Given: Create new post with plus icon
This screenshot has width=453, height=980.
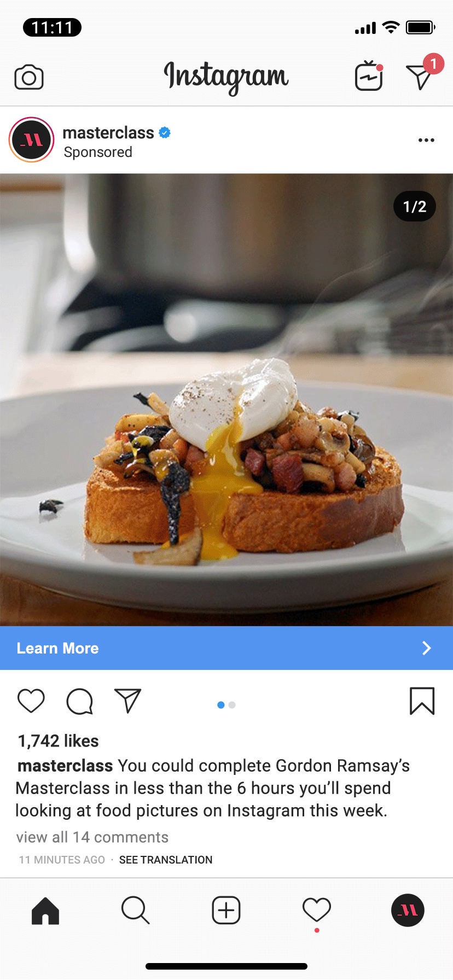Looking at the screenshot, I should coord(226,911).
